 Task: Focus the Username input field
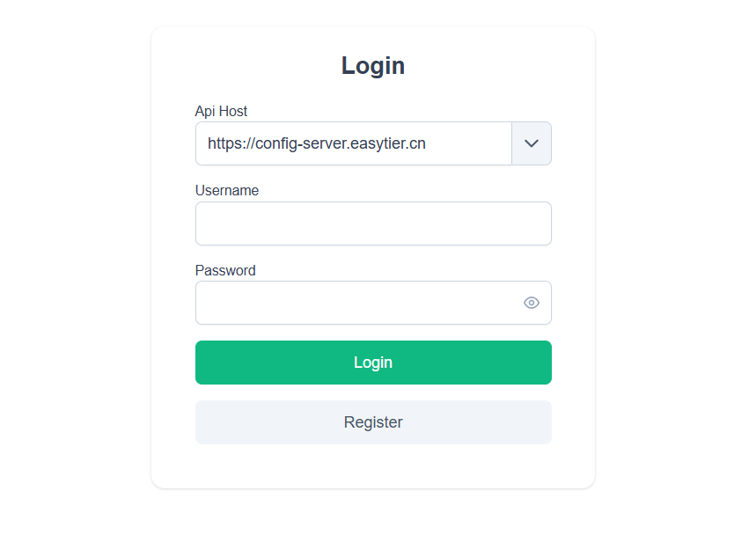373,224
